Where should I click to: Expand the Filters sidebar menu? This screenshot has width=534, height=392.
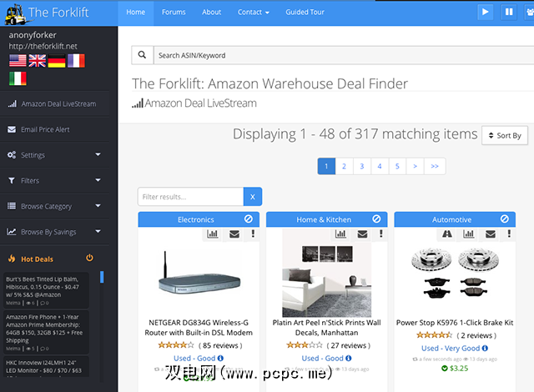pyautogui.click(x=54, y=181)
